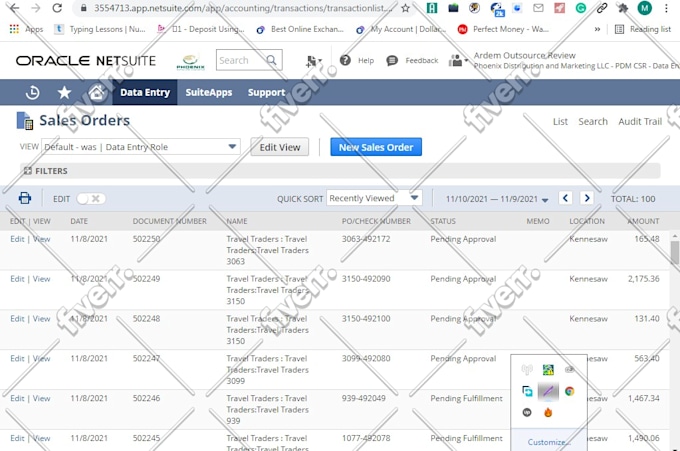The height and width of the screenshot is (451, 680).
Task: Click into the NetSuite Search field
Action: tap(242, 60)
